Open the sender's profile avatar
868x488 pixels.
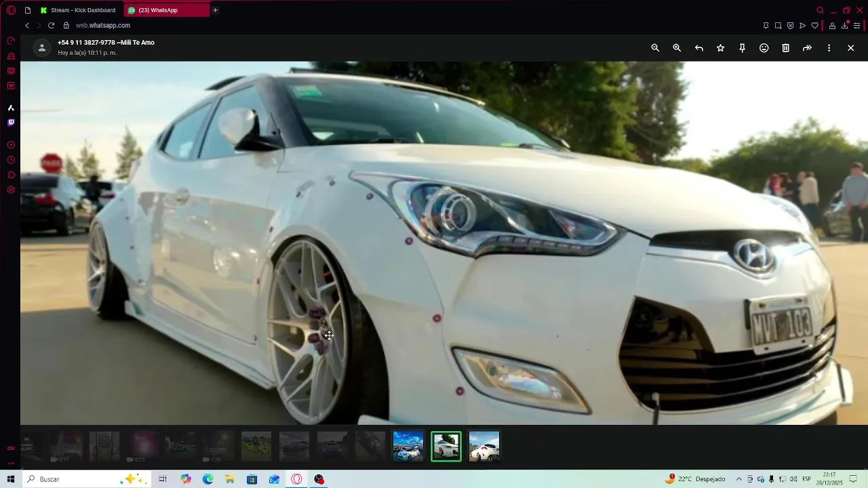[42, 47]
